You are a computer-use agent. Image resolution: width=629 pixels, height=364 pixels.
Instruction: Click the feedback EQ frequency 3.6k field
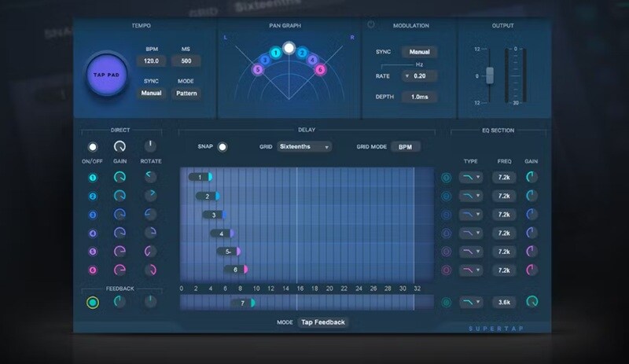[x=504, y=302]
